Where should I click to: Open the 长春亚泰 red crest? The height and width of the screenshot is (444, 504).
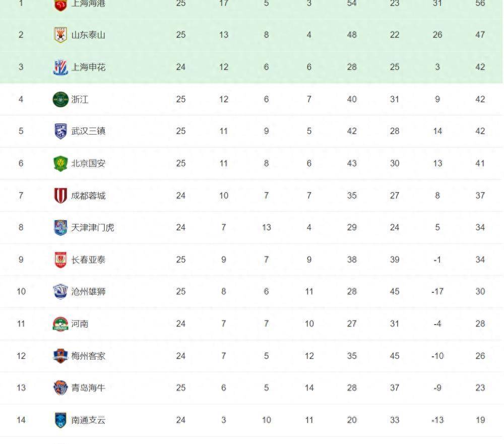60,260
